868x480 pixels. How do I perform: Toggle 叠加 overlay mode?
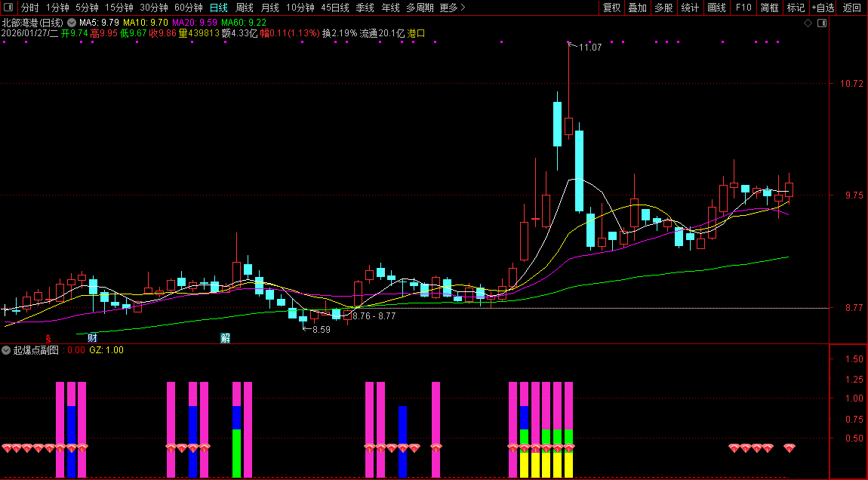[637, 8]
